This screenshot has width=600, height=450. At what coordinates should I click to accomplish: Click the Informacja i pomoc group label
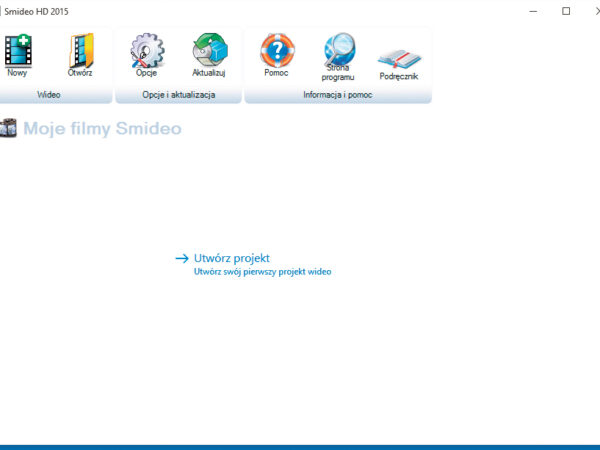(337, 95)
